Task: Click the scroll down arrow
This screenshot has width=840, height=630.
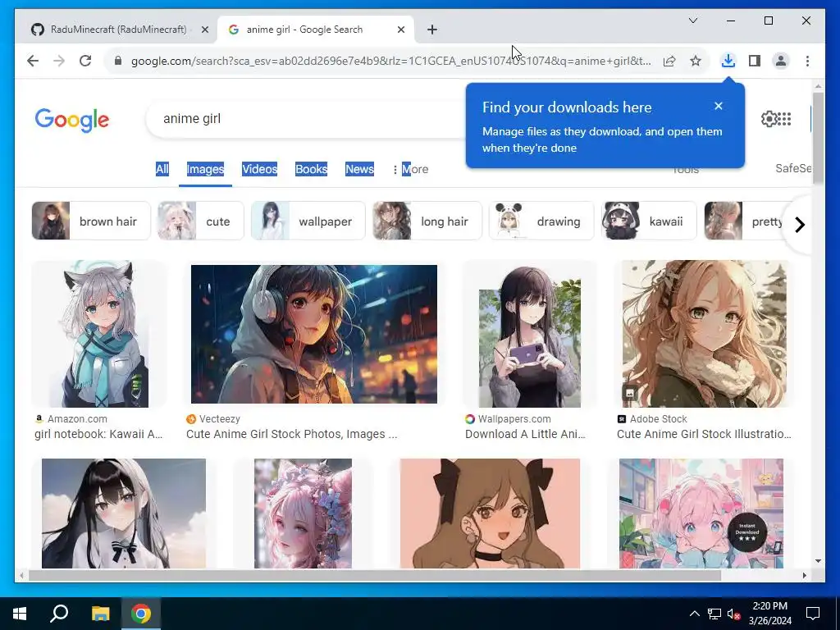Action: click(x=818, y=561)
